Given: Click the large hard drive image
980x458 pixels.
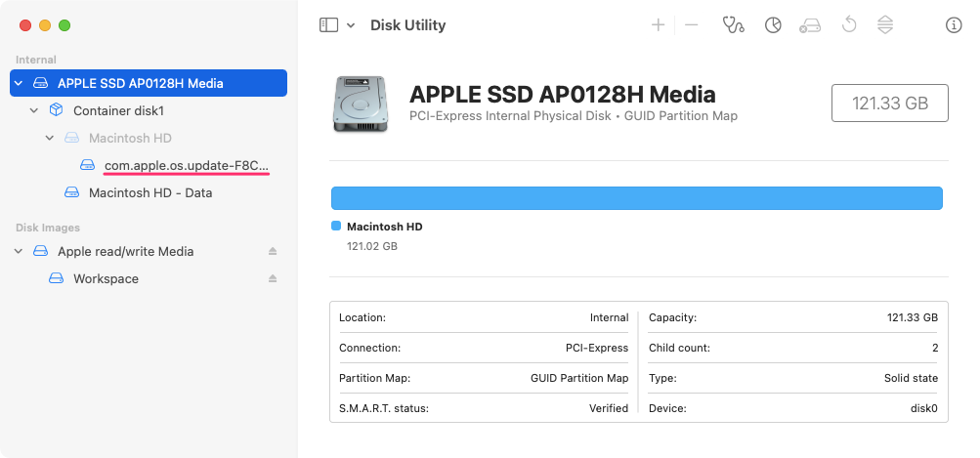Looking at the screenshot, I should click(x=360, y=104).
